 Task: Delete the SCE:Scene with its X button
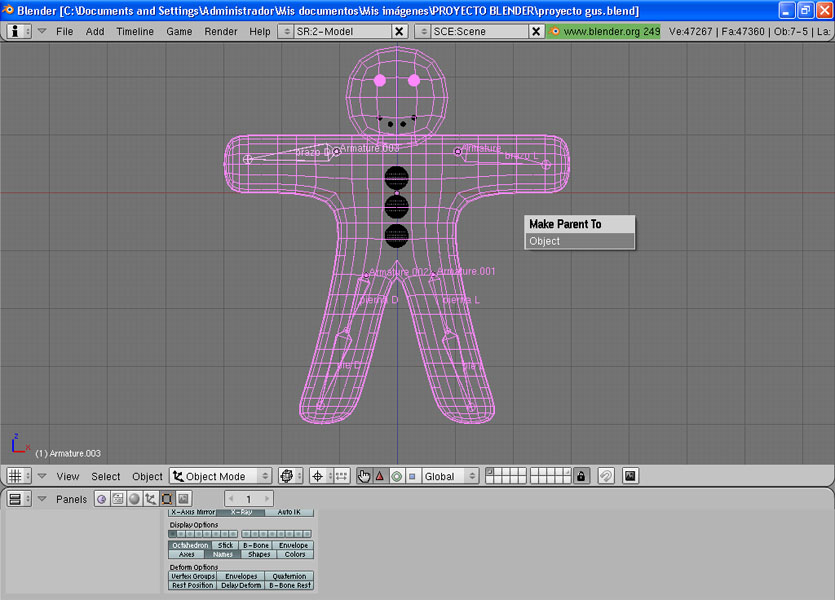pyautogui.click(x=536, y=31)
